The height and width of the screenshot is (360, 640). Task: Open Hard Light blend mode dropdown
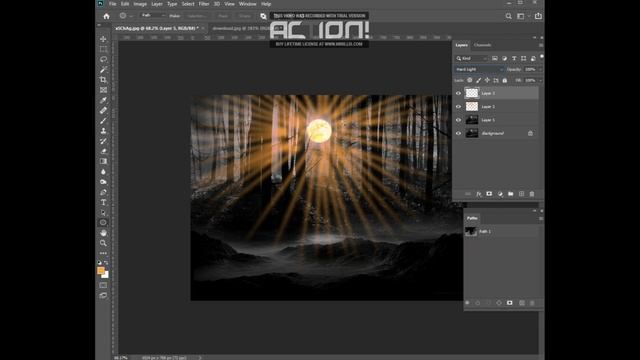click(x=479, y=69)
